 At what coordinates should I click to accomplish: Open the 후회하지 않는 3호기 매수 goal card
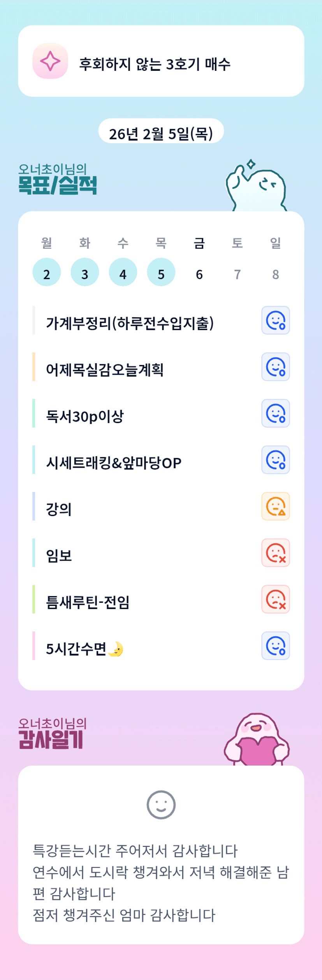tap(161, 61)
